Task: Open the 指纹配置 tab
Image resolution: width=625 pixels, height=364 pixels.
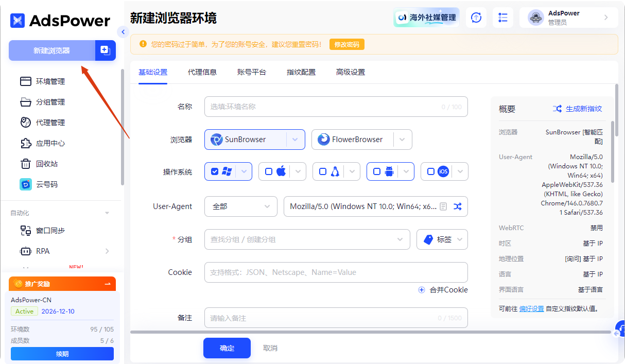Action: tap(301, 72)
